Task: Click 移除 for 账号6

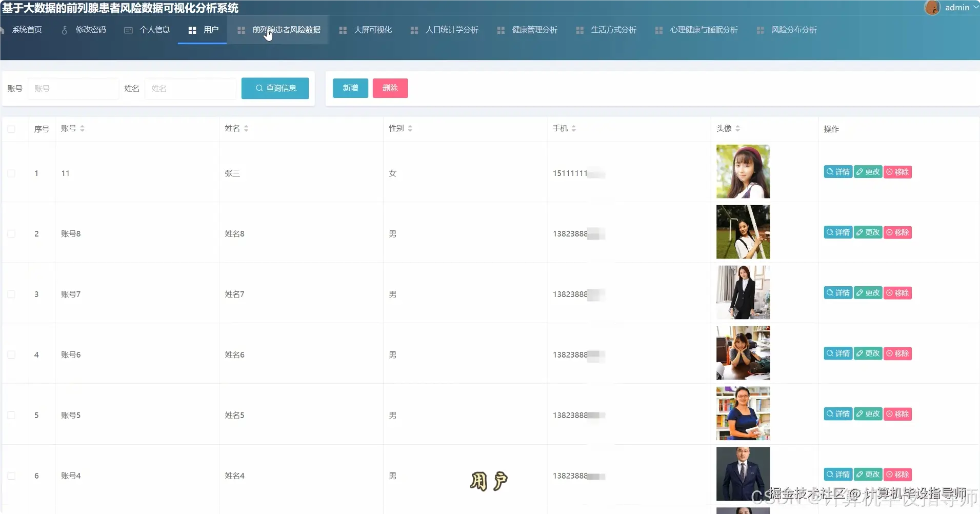Action: coord(897,353)
